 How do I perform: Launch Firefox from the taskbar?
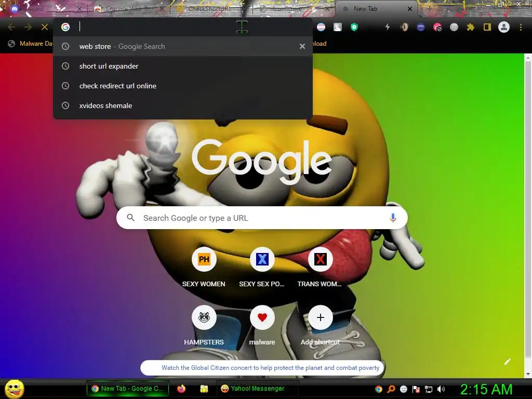(x=181, y=389)
